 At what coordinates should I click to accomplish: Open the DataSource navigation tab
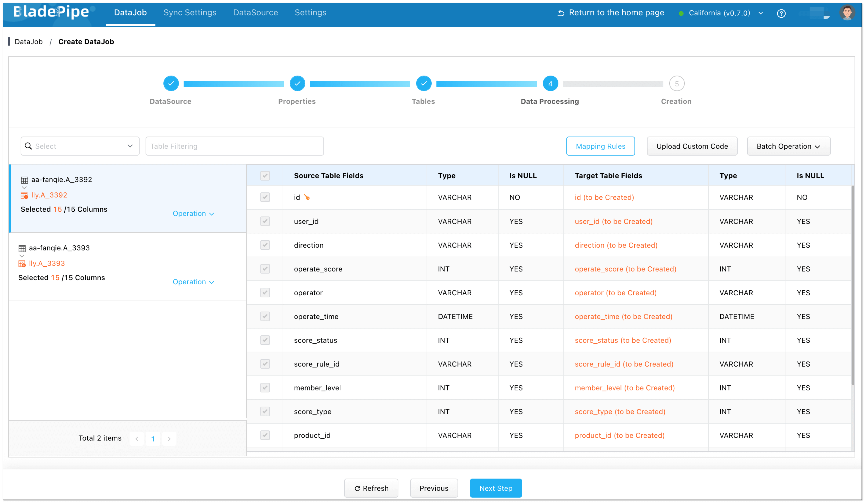(x=255, y=13)
